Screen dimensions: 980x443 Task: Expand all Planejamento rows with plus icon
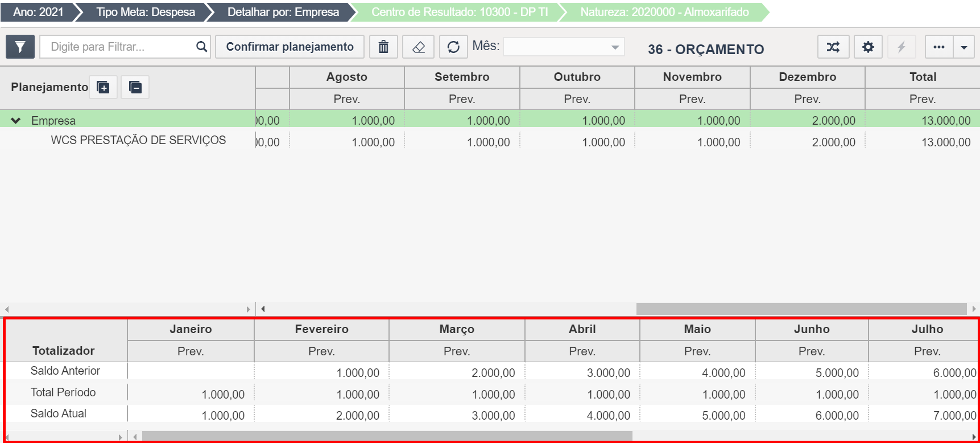pos(103,87)
